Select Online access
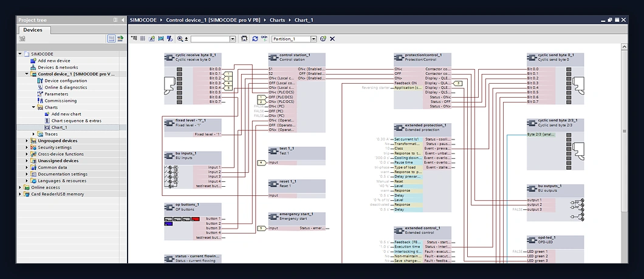This screenshot has width=644, height=279. [45, 187]
